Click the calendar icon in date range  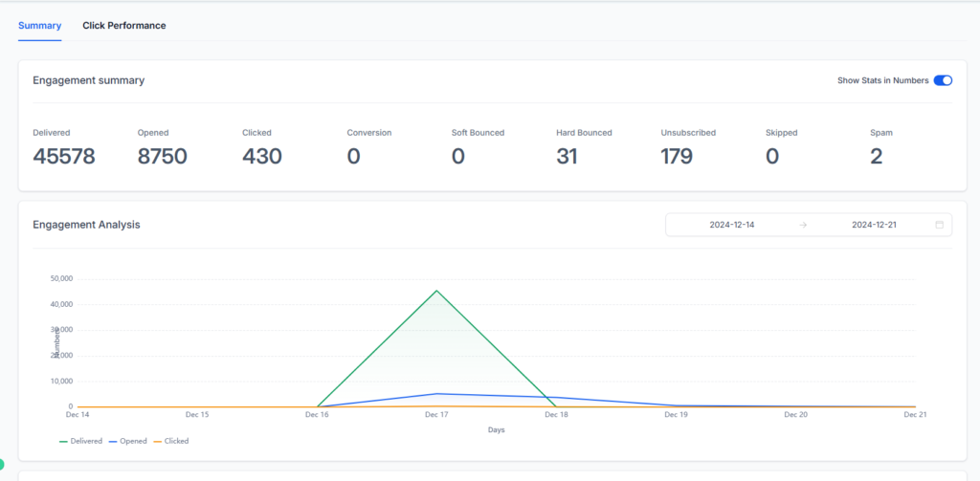(939, 225)
